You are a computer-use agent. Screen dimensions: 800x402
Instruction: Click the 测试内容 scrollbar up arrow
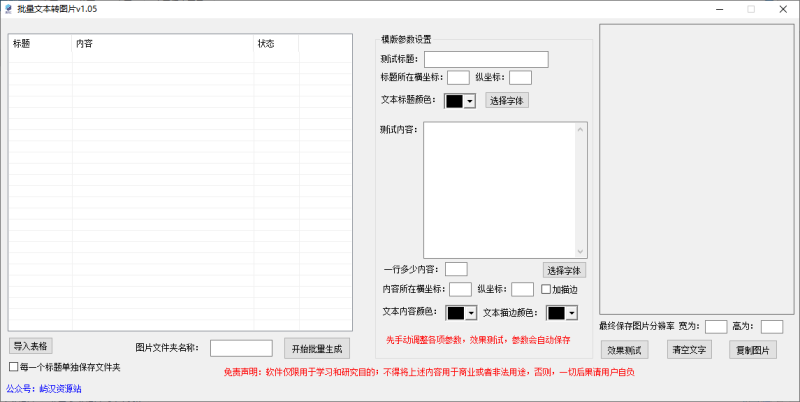[581, 129]
